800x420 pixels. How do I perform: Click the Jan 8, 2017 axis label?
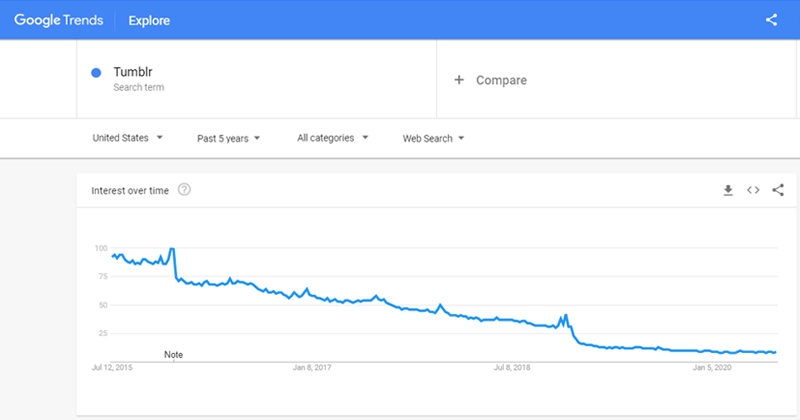point(312,367)
